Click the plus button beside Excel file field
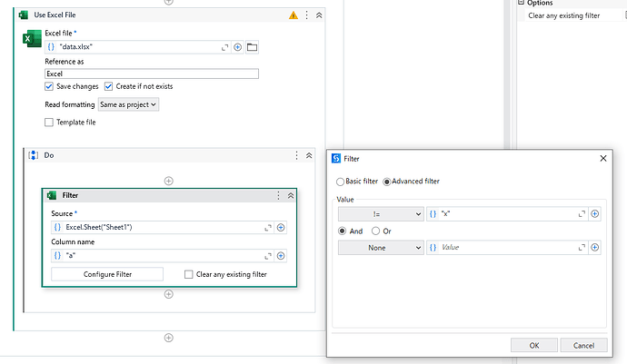The width and height of the screenshot is (627, 364). [x=237, y=47]
